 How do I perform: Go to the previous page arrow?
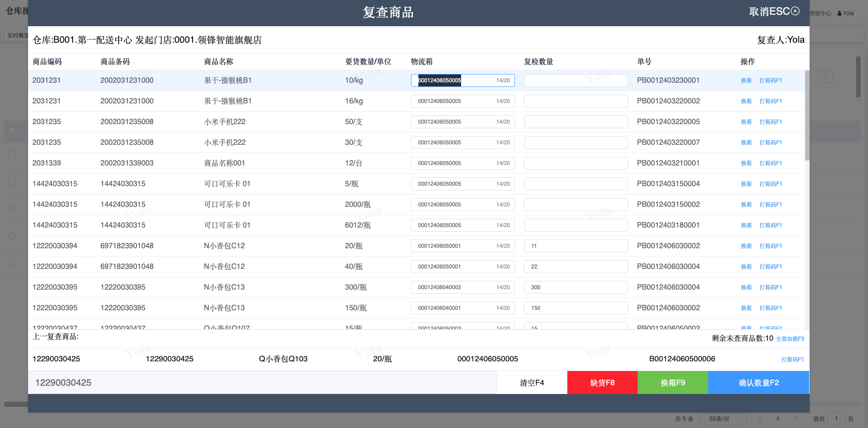pyautogui.click(x=760, y=419)
